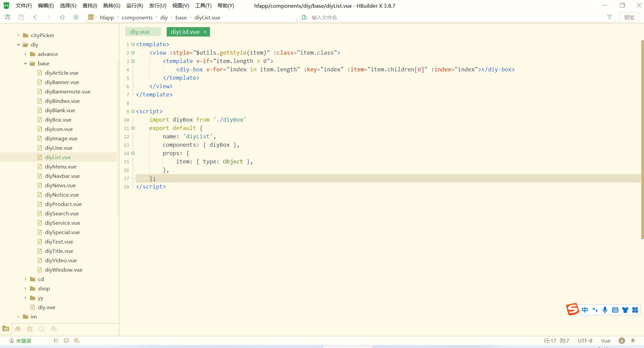Click the filter funnel icon
This screenshot has height=348, width=644.
609,17
